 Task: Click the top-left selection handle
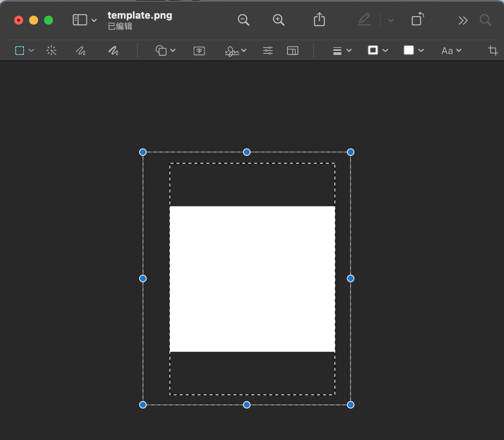pos(143,152)
